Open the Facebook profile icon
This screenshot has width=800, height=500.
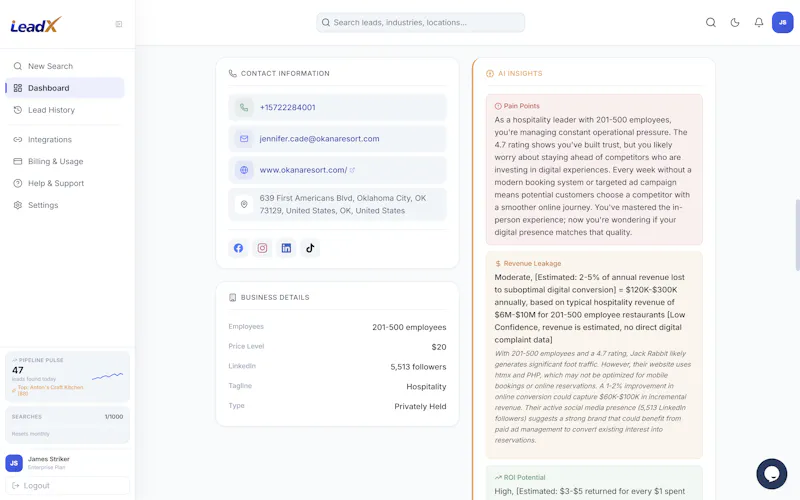[238, 248]
